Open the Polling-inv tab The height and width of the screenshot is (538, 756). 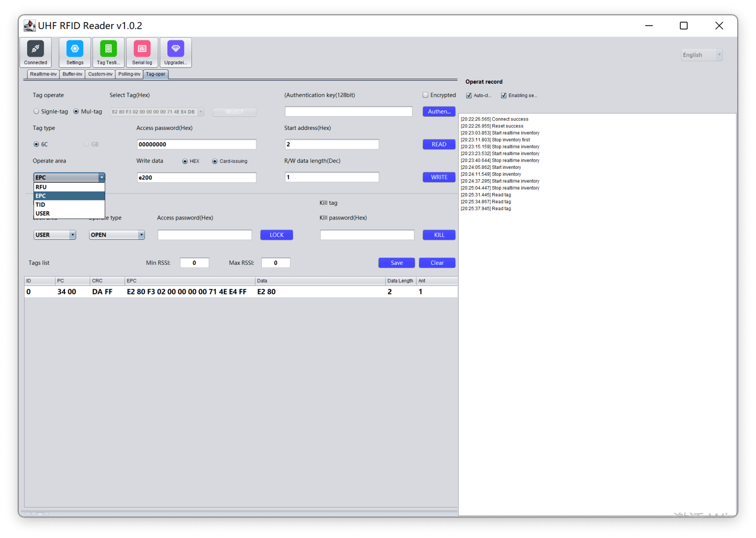pos(129,74)
